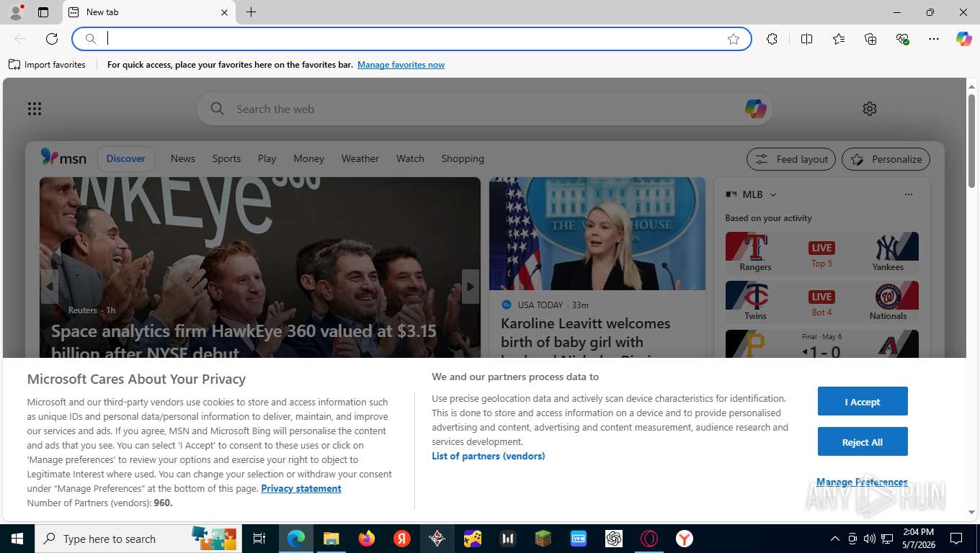Image resolution: width=980 pixels, height=553 pixels.
Task: Open Karoline Leavitt article thumbnail
Action: [x=597, y=234]
